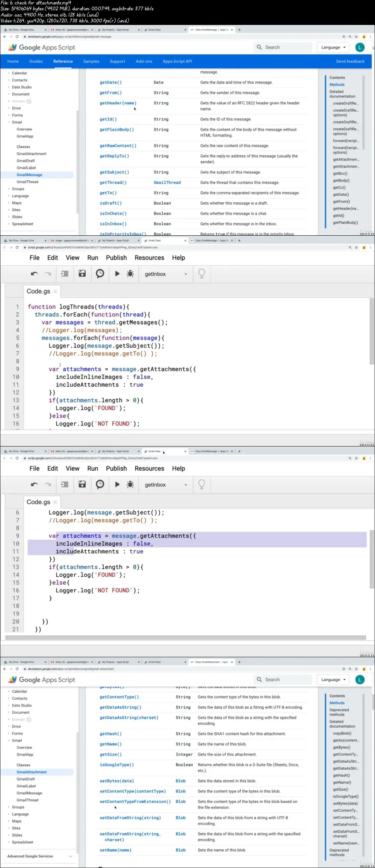Click Debug bug icon in third frame's editor
Image resolution: width=375 pixels, height=868 pixels.
[130, 484]
